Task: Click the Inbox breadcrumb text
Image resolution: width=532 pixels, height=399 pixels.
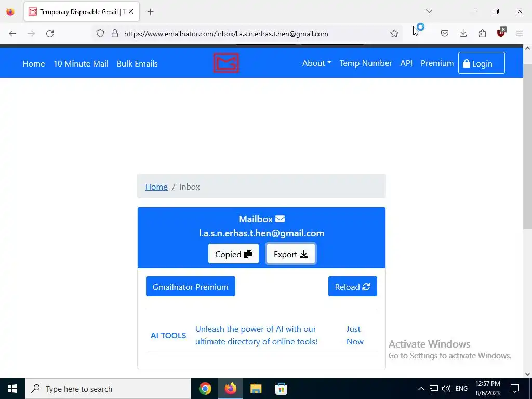Action: point(189,187)
